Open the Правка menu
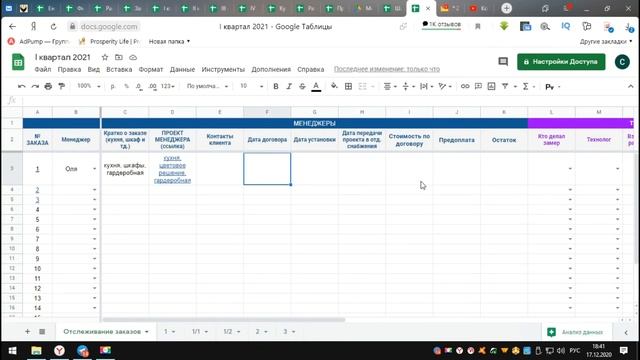This screenshot has height=360, width=640. pyautogui.click(x=69, y=69)
